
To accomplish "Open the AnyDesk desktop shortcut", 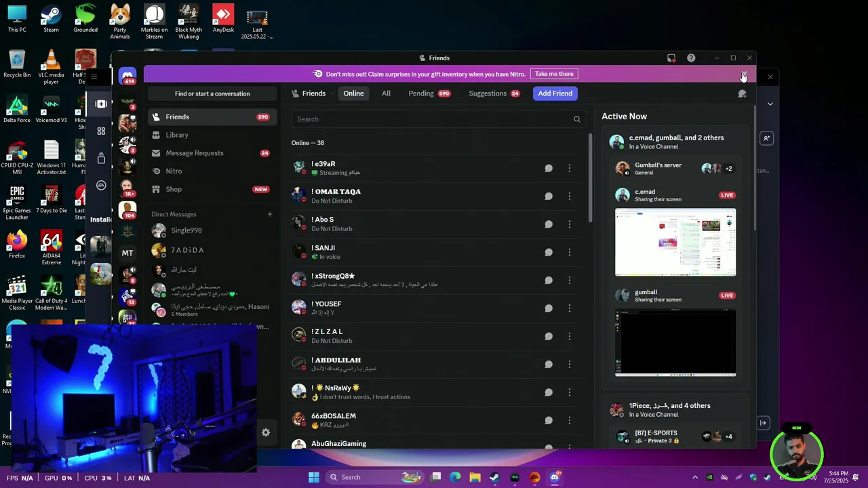I will point(223,18).
